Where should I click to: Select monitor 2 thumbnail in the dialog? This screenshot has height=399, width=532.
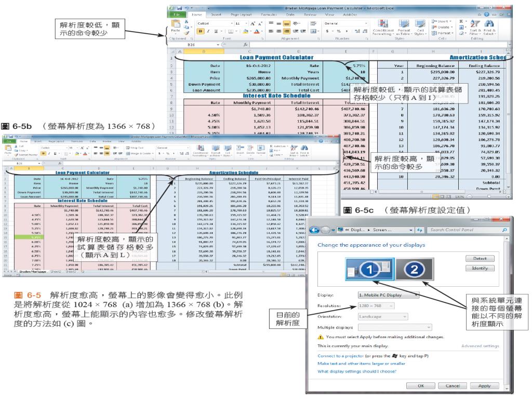[414, 270]
